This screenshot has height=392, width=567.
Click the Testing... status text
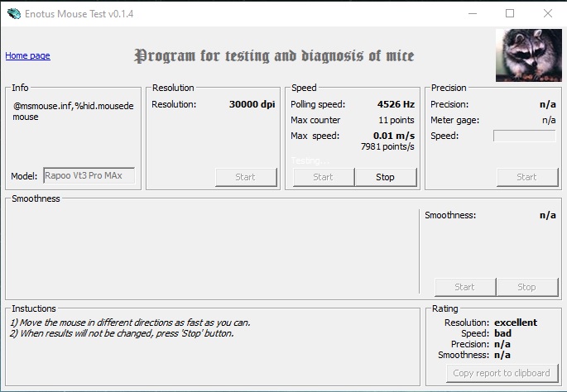pos(310,160)
